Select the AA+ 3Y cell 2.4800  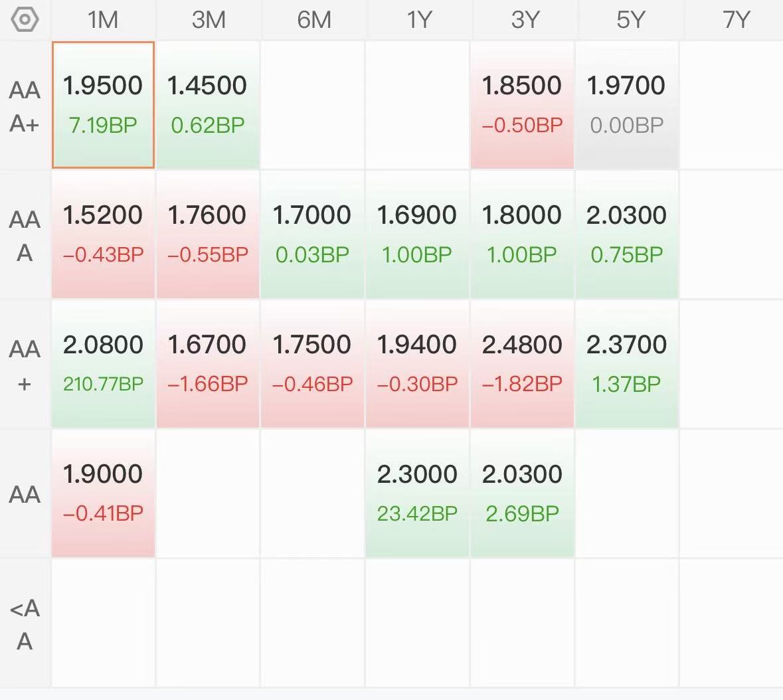point(522,364)
